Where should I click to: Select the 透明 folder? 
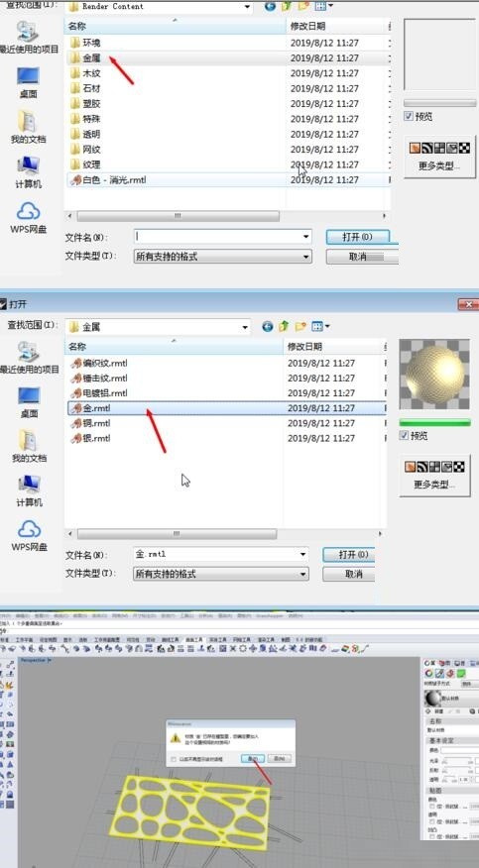pyautogui.click(x=85, y=134)
